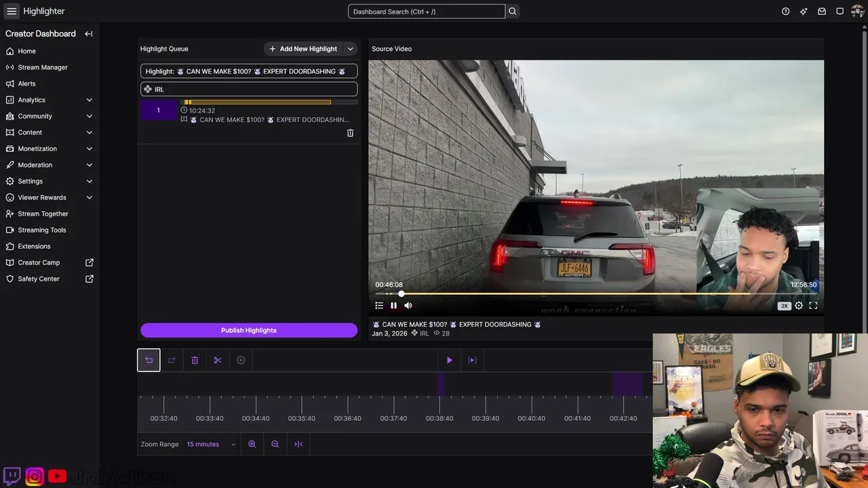
Task: Skip to segment end in timeline
Action: (473, 360)
